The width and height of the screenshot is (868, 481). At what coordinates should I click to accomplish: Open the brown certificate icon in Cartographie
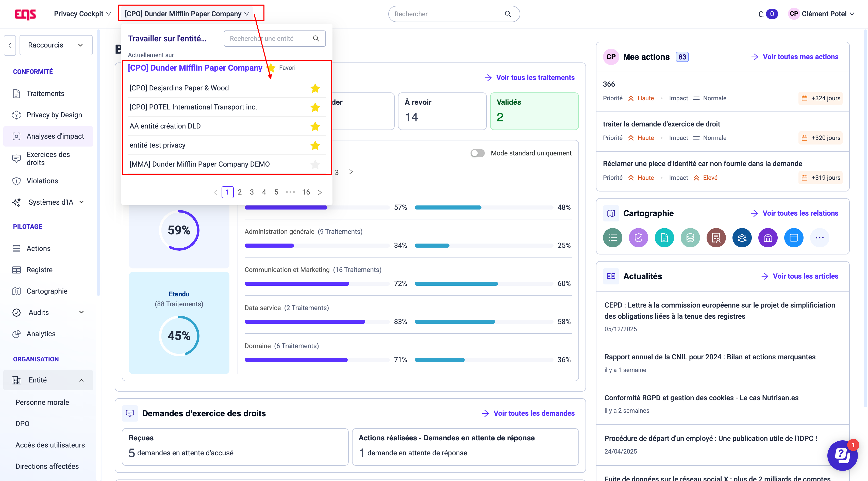click(716, 238)
